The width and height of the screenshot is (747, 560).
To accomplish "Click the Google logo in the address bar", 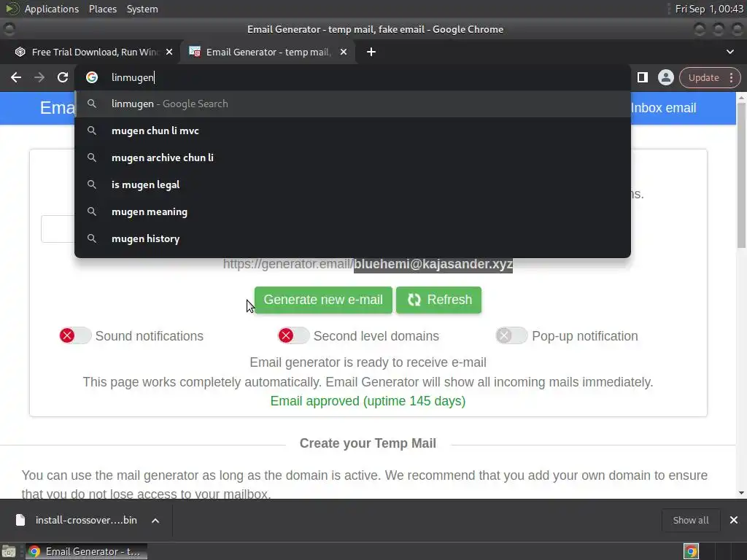I will 92,77.
